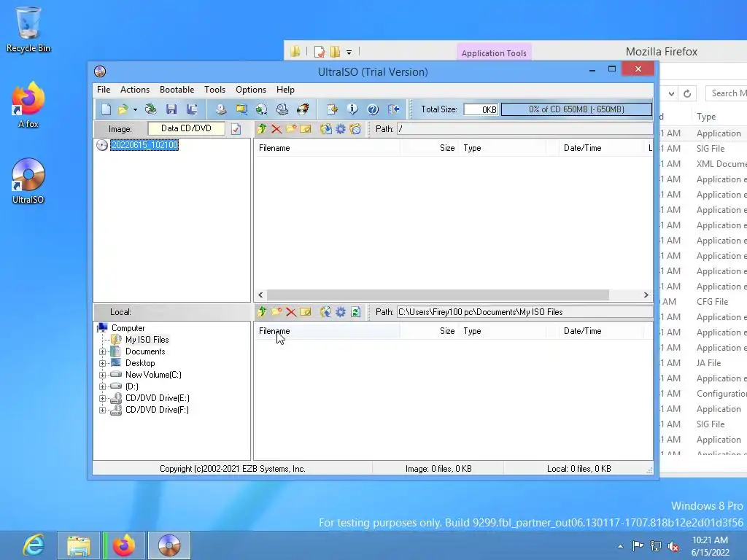This screenshot has height=560, width=747.
Task: Click Up arrow in Local toolbar
Action: [x=262, y=312]
